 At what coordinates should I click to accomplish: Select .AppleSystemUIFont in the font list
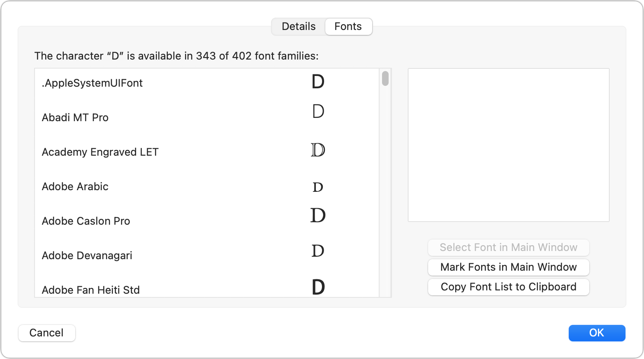click(x=207, y=83)
